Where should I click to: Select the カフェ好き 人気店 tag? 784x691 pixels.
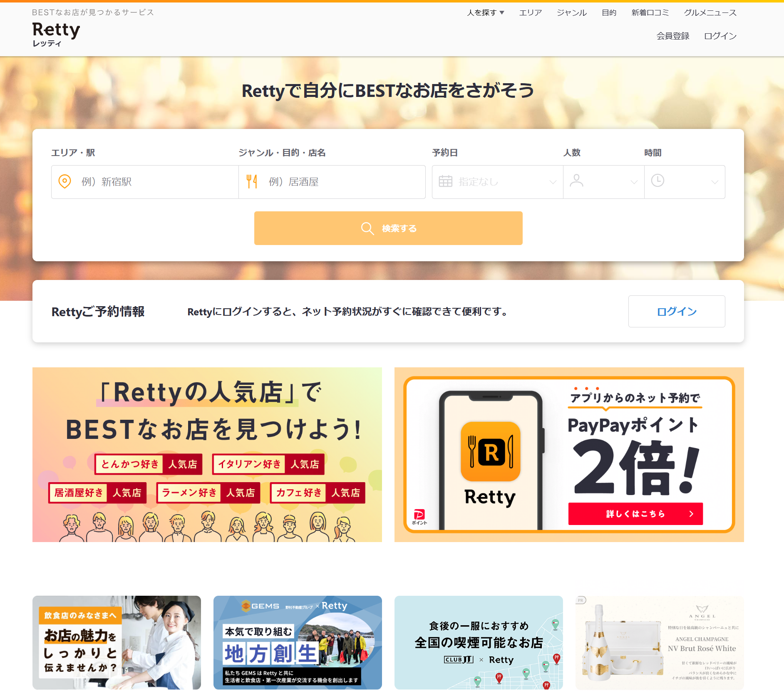click(318, 493)
